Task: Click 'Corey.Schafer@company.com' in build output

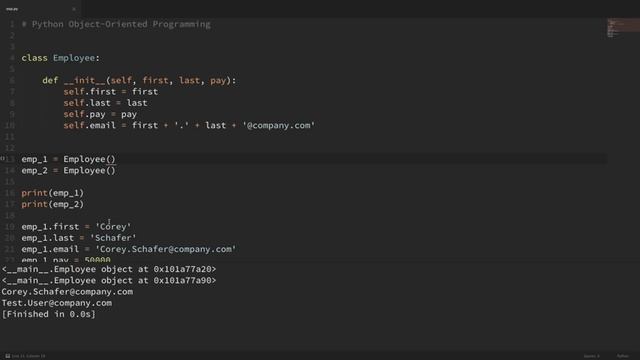Action: click(67, 292)
